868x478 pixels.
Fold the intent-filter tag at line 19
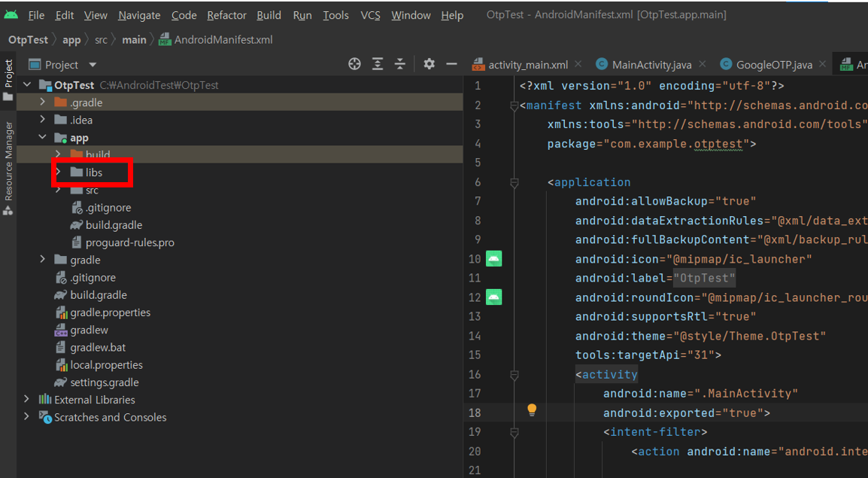pyautogui.click(x=514, y=432)
